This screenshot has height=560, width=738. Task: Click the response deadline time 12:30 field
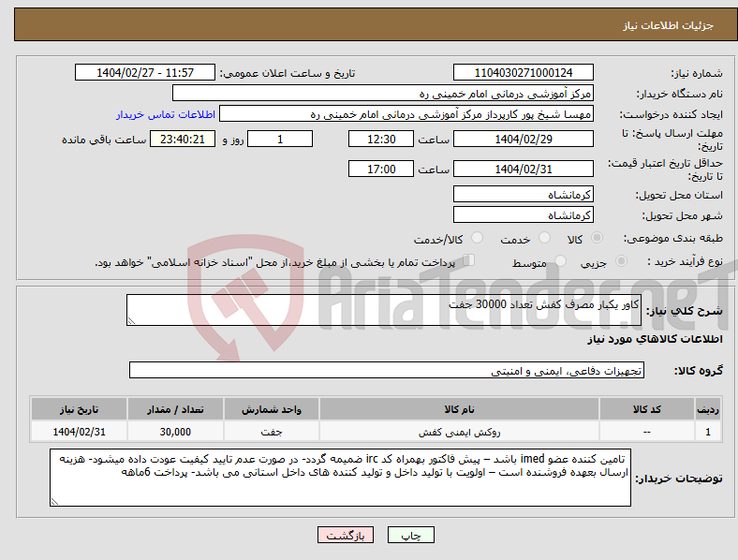[381, 139]
